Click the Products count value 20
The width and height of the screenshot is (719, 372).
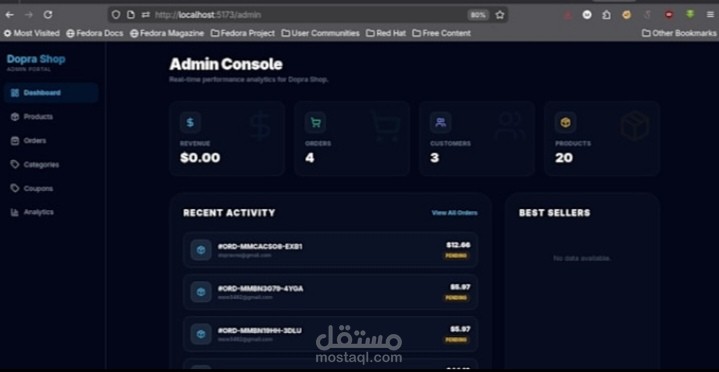564,158
